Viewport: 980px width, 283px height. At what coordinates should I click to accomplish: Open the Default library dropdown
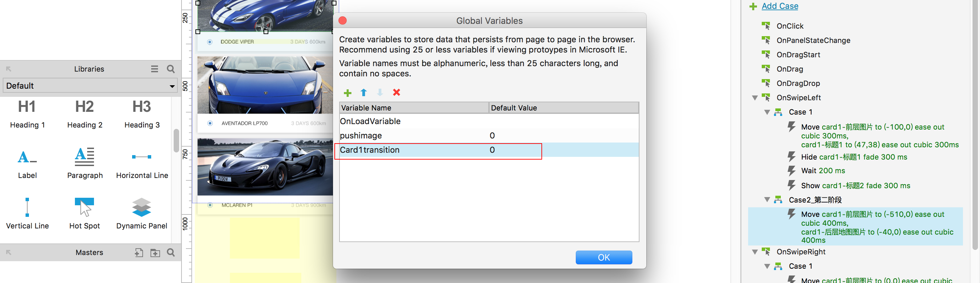pos(91,86)
